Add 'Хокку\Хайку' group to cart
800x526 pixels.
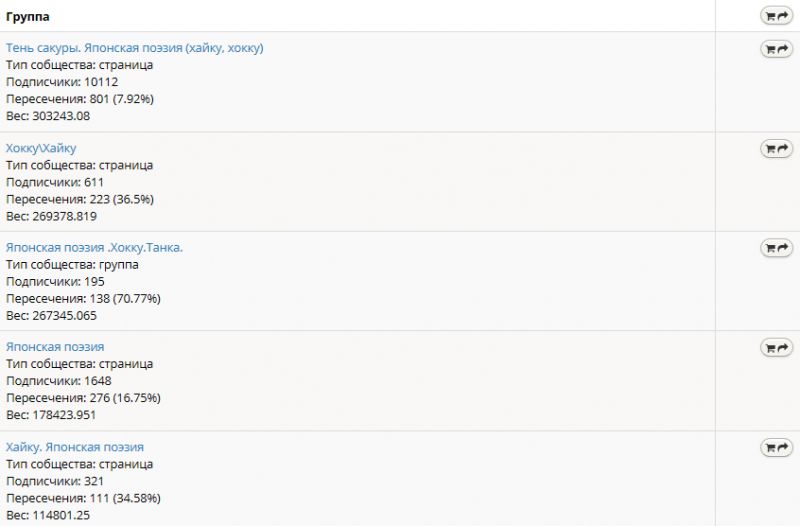pyautogui.click(x=776, y=148)
